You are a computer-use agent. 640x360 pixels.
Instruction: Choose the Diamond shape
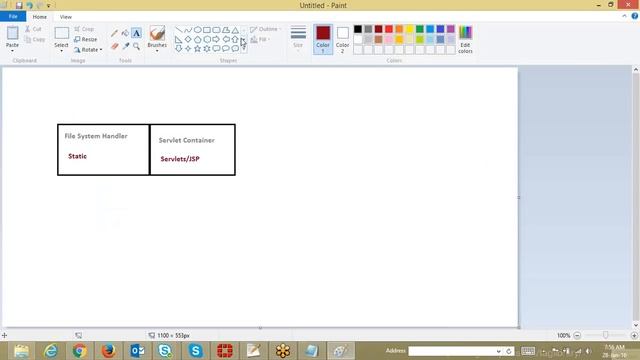click(x=188, y=40)
